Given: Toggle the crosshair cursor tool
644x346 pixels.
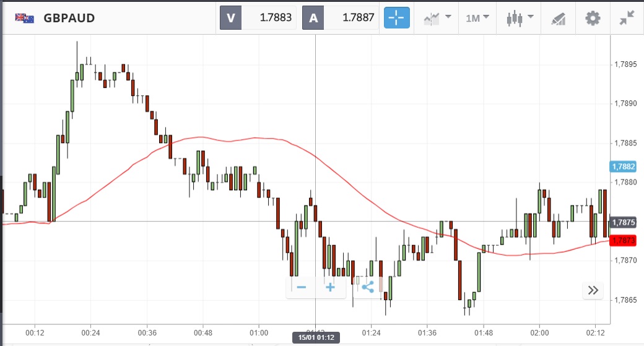Looking at the screenshot, I should click(397, 18).
